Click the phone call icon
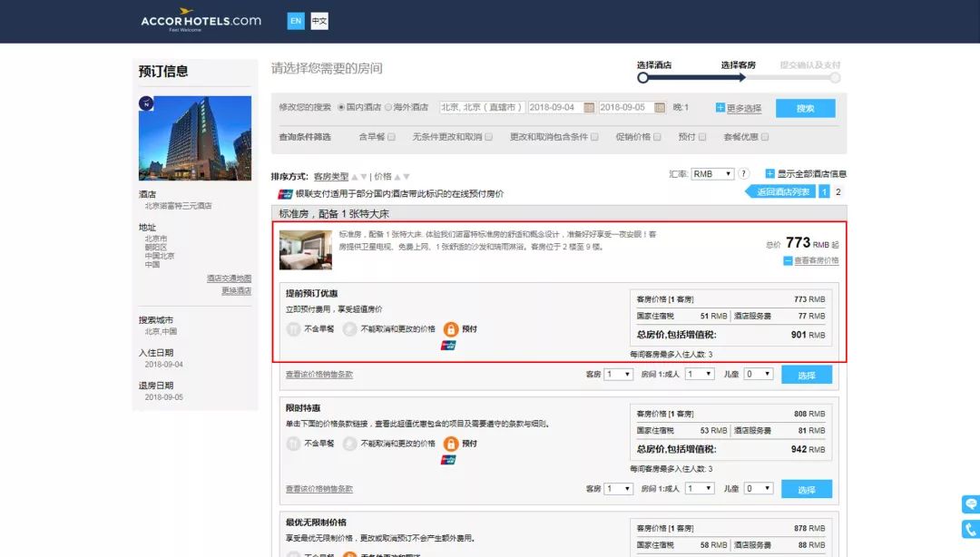The image size is (980, 557). [970, 529]
